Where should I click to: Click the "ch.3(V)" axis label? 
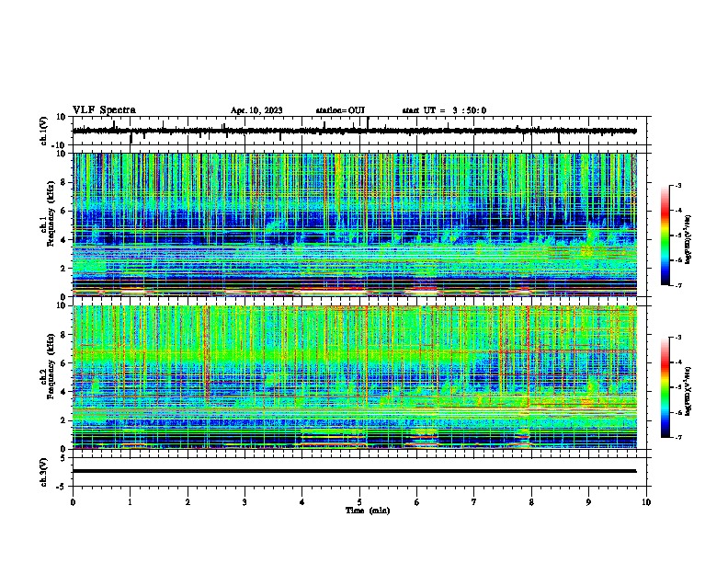[44, 472]
